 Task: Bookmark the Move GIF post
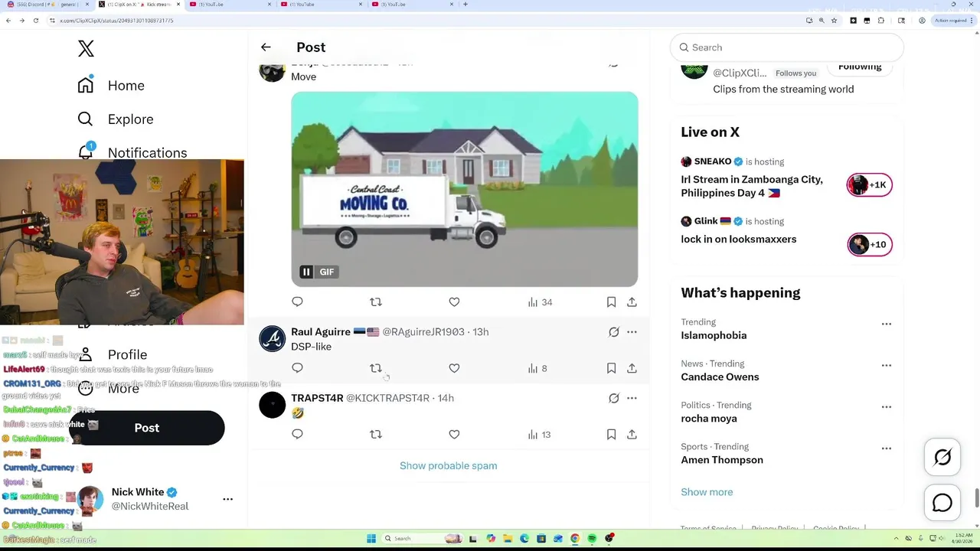[611, 302]
